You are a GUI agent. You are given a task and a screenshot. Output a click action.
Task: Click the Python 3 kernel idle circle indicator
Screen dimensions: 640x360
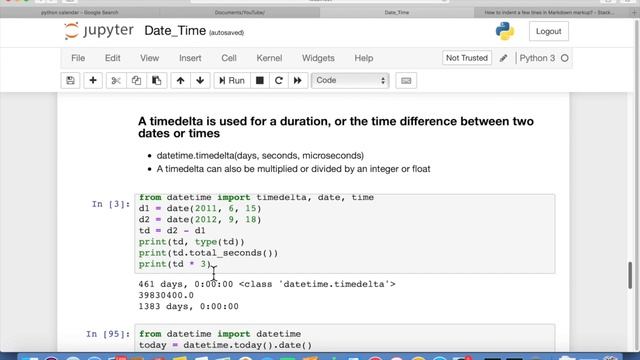565,58
